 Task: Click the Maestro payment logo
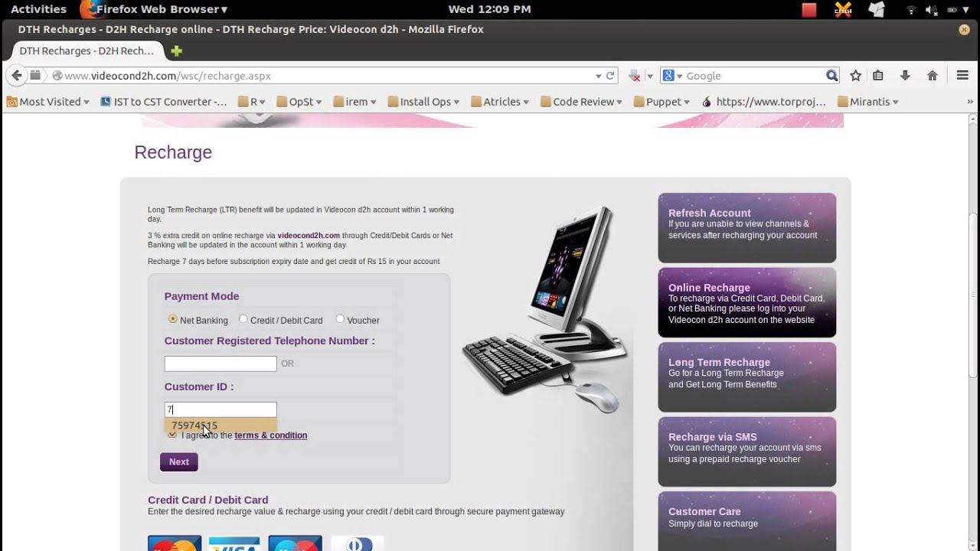coord(296,543)
